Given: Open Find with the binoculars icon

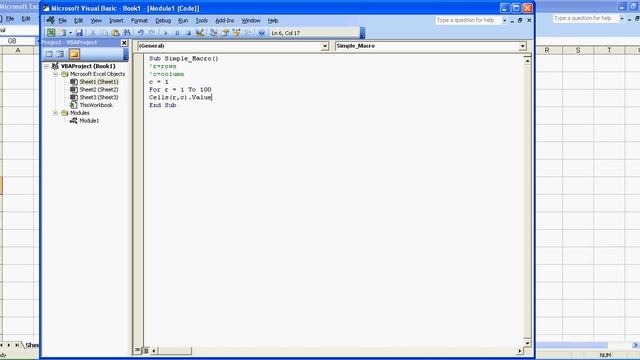Looking at the screenshot, I should [x=127, y=33].
